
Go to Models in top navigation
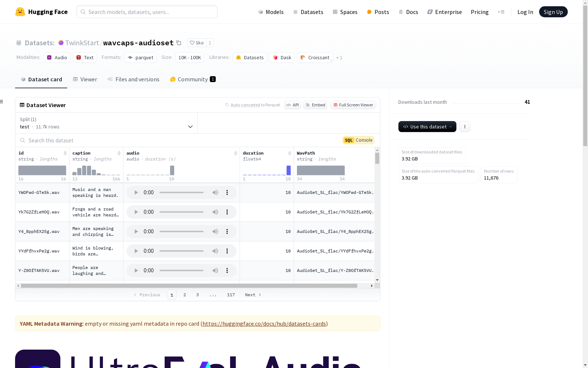pyautogui.click(x=271, y=12)
